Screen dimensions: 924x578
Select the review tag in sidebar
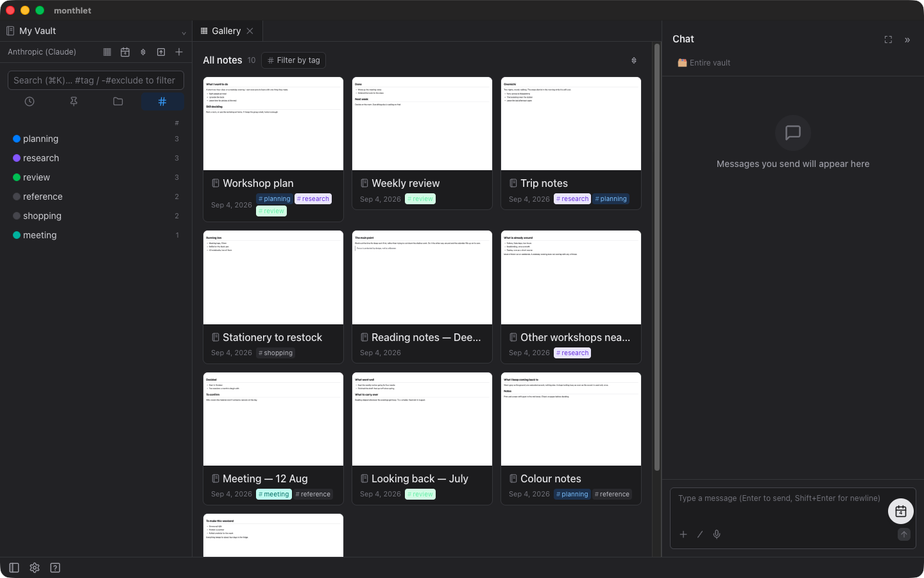coord(96,177)
